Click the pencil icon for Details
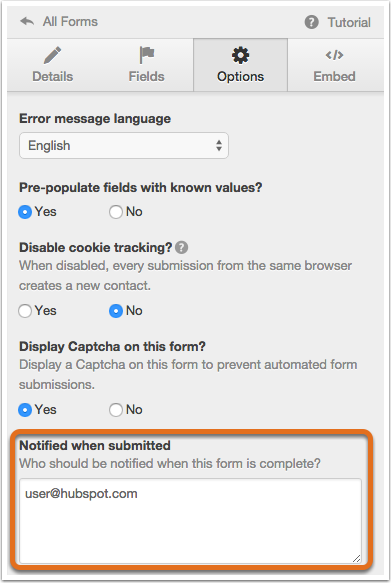Screen dimensions: 391x583 click(52, 55)
